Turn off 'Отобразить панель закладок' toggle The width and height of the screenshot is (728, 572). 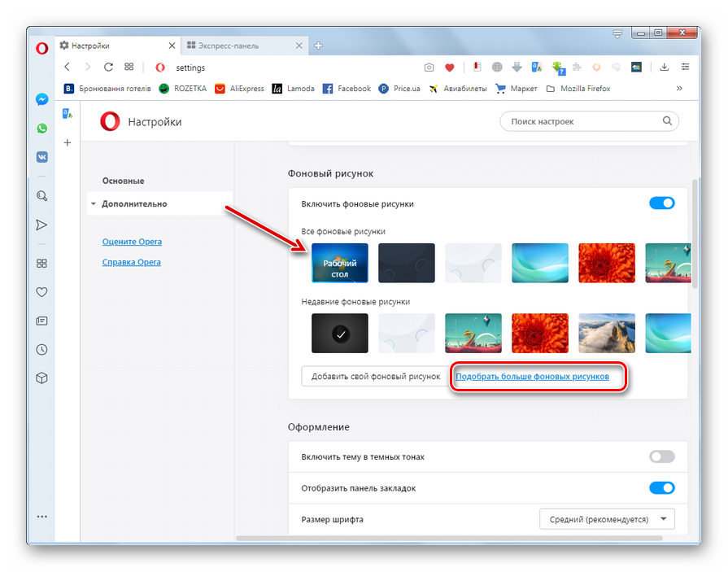click(661, 488)
